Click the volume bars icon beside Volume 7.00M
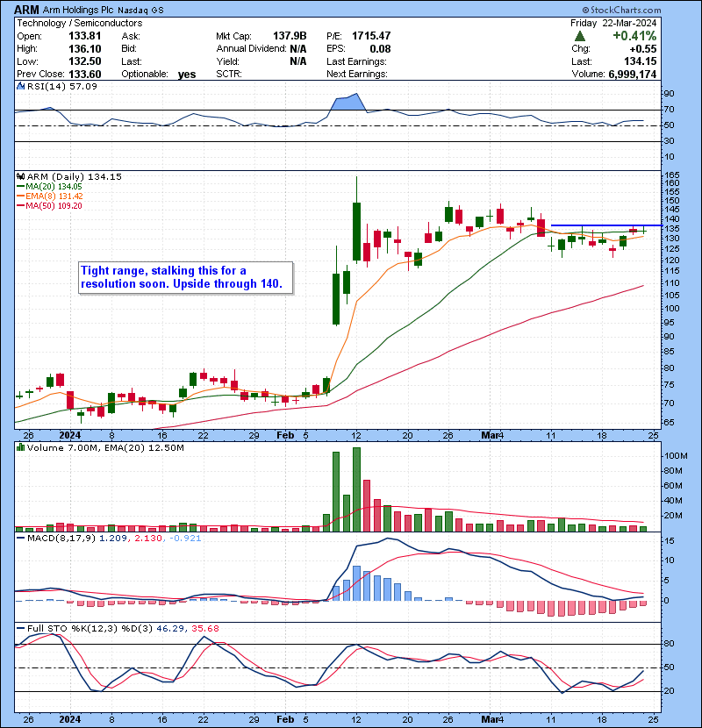 pyautogui.click(x=20, y=448)
